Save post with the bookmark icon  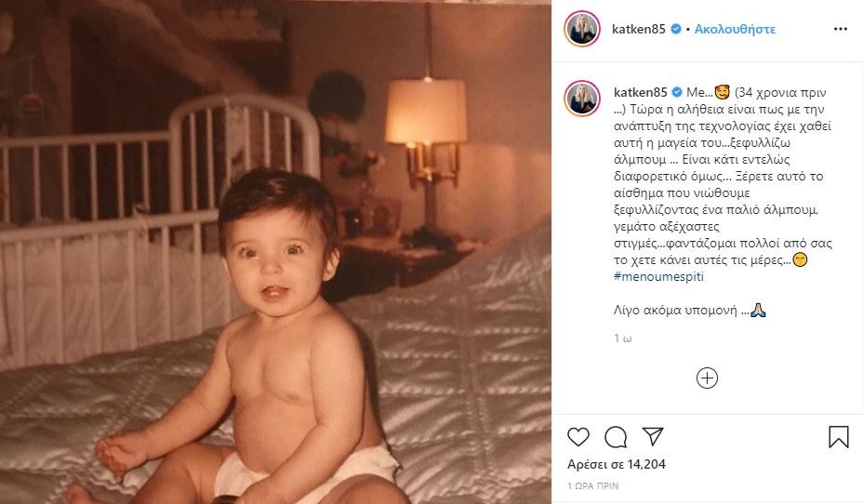[838, 437]
